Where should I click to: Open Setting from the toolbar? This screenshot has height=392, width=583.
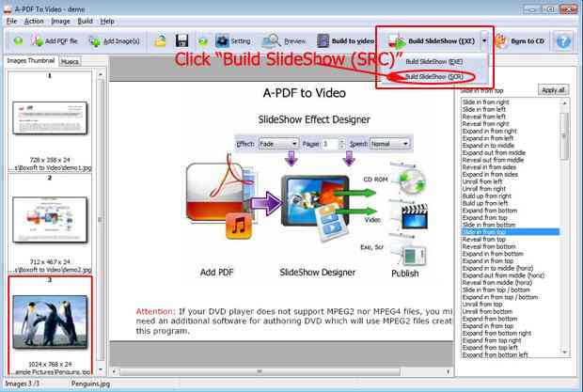pos(233,40)
